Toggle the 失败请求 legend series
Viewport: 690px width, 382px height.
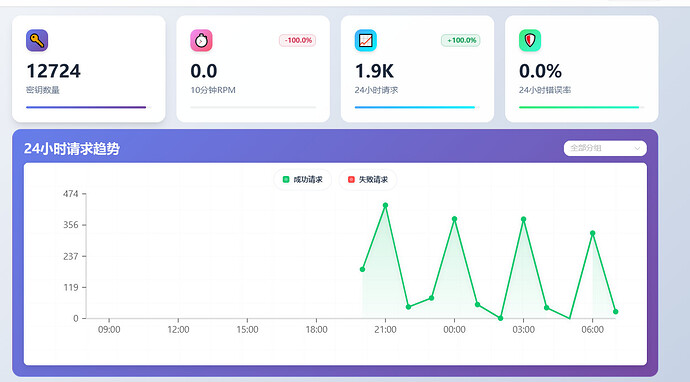368,180
